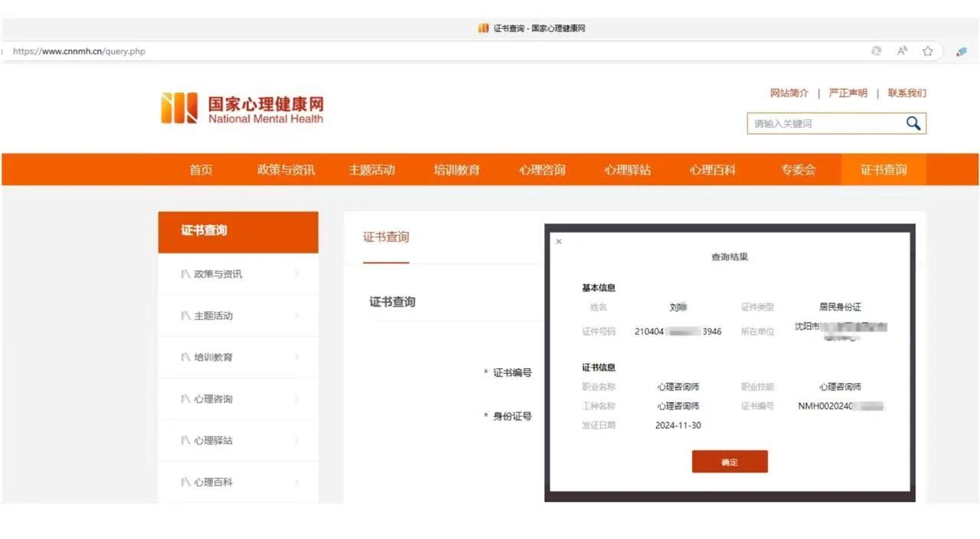Switch to 证书查询 in the navigation bar
This screenshot has width=980, height=539.
pyautogui.click(x=883, y=170)
